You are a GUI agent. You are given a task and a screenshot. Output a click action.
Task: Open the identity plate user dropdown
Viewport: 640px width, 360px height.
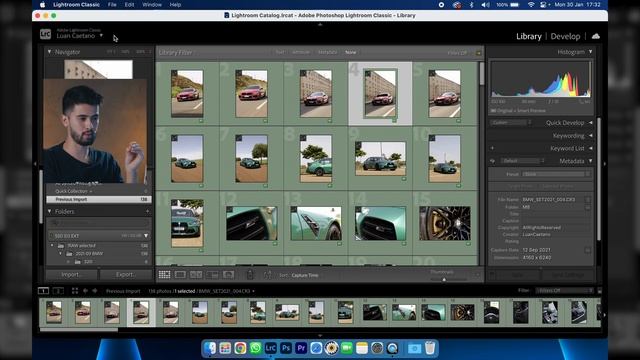[x=101, y=36]
